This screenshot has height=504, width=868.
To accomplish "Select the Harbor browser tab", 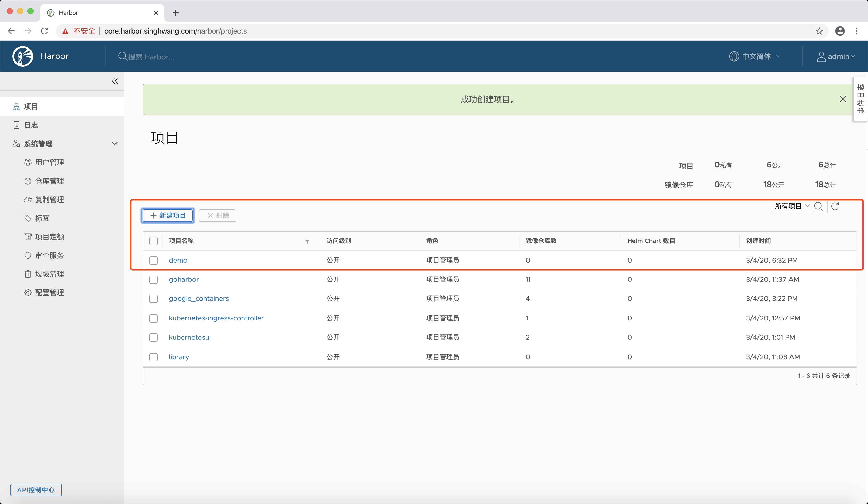I will pyautogui.click(x=102, y=13).
